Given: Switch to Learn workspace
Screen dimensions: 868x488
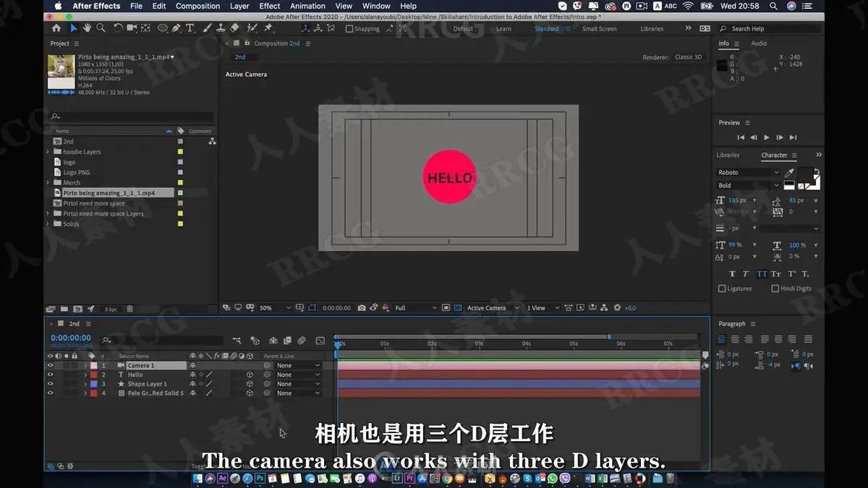Looking at the screenshot, I should click(503, 29).
